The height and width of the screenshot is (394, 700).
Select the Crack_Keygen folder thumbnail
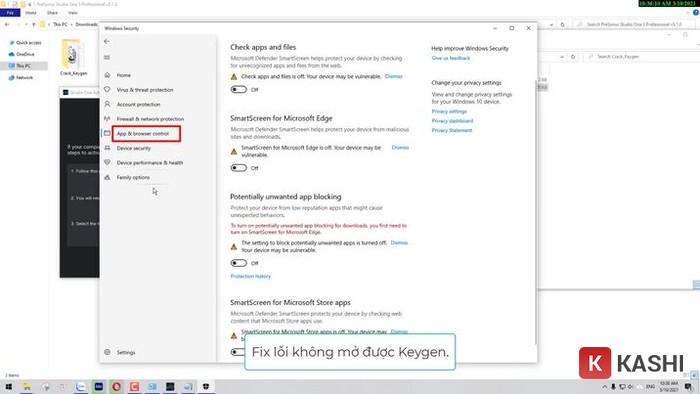[73, 57]
